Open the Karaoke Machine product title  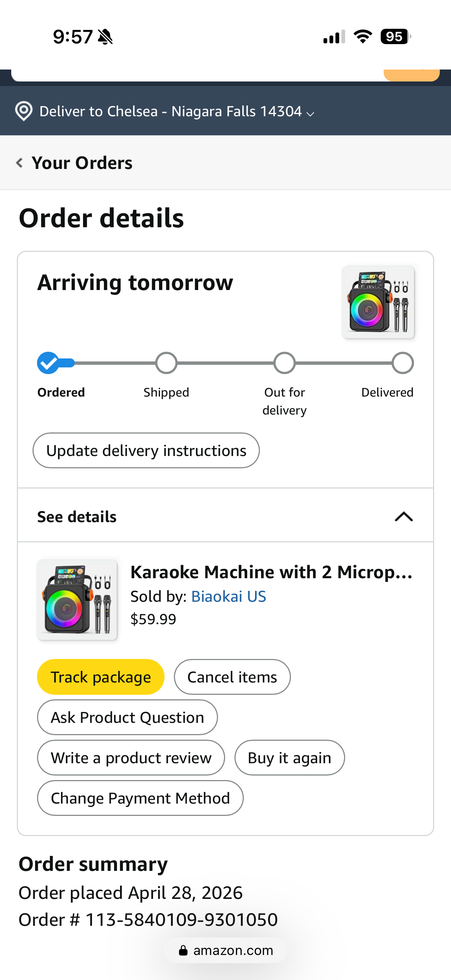point(271,572)
